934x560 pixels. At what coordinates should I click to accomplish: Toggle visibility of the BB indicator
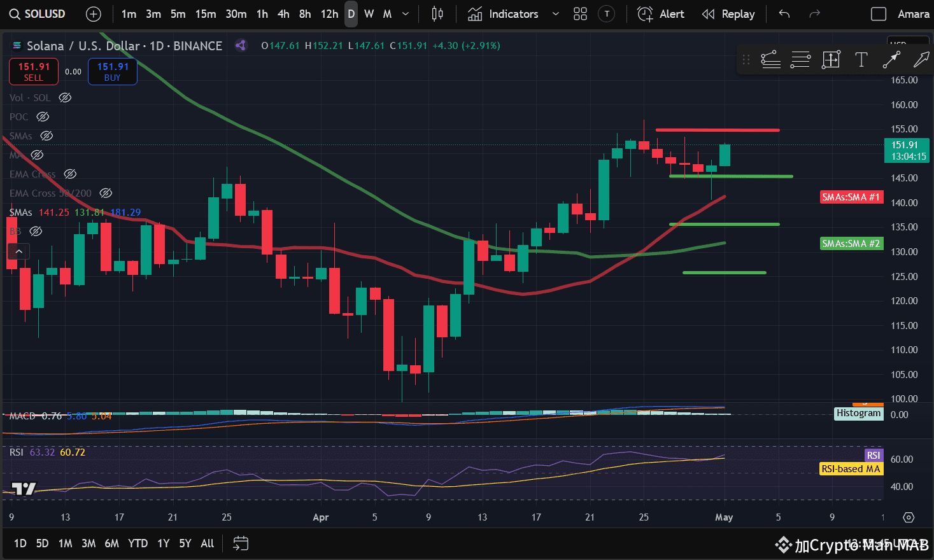(36, 231)
